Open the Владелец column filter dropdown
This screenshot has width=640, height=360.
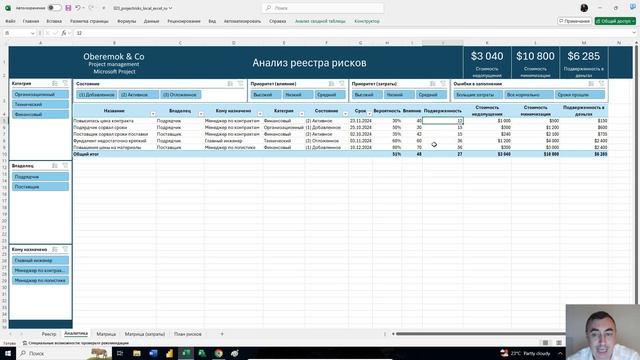(x=201, y=114)
